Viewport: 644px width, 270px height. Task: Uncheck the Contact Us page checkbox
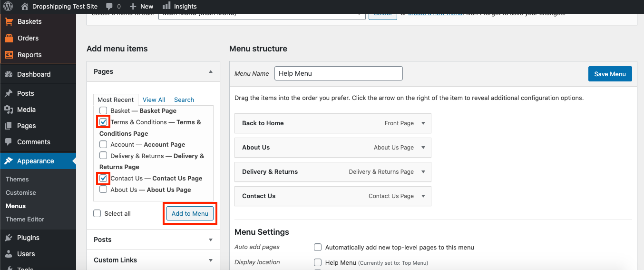(103, 178)
